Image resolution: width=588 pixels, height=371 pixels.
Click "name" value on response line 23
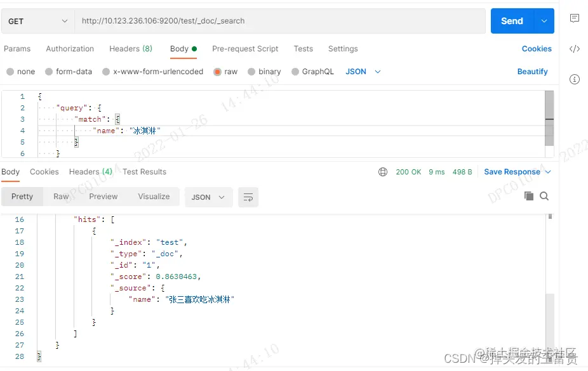click(x=199, y=299)
